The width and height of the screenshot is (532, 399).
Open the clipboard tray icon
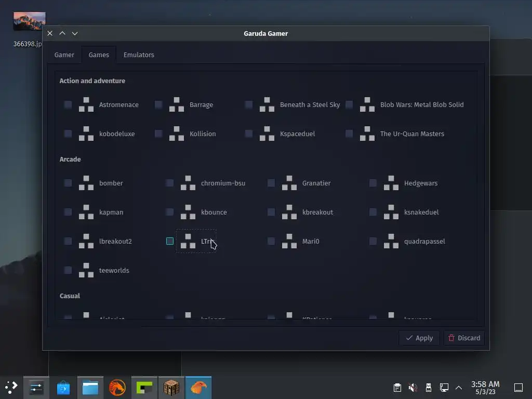397,388
